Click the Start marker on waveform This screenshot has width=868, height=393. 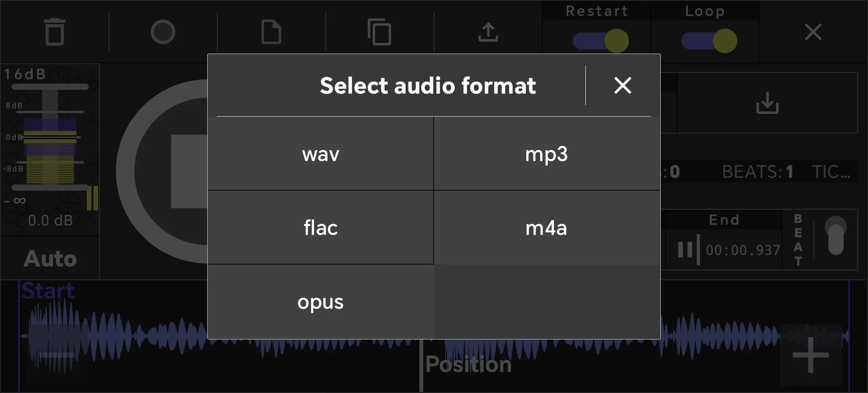point(48,291)
